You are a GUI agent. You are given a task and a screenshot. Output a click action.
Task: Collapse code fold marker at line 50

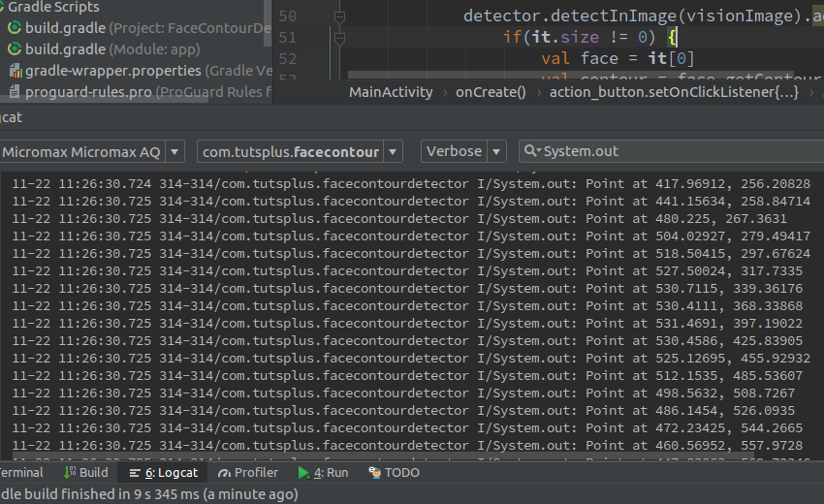[x=339, y=16]
